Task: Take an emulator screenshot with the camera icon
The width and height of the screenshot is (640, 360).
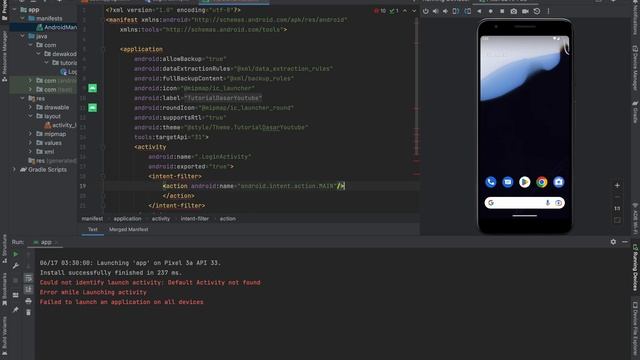Action: pos(514,11)
